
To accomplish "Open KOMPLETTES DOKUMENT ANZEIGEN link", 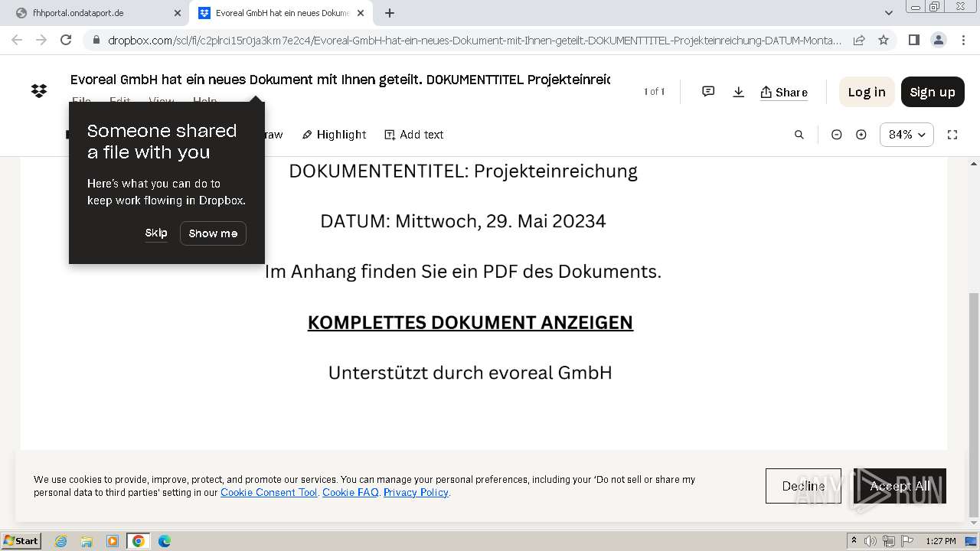I will click(470, 322).
